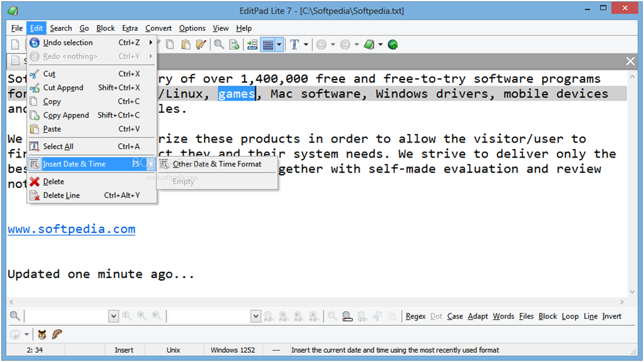Screen dimensions: 644x362
Task: Toggle the Loop search option
Action: click(570, 316)
